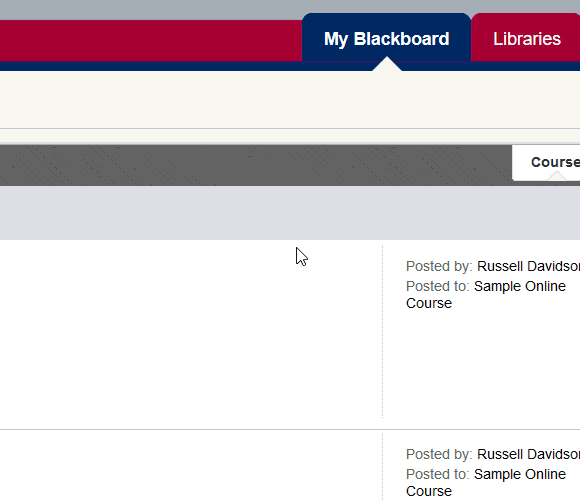Click Russell Davidson in first announcement
The image size is (580, 500).
point(528,266)
